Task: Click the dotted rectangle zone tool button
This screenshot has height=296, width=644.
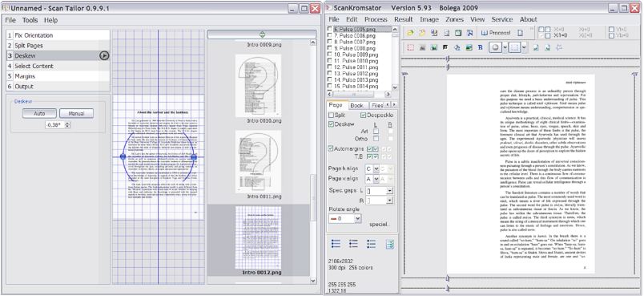Action: click(x=514, y=47)
